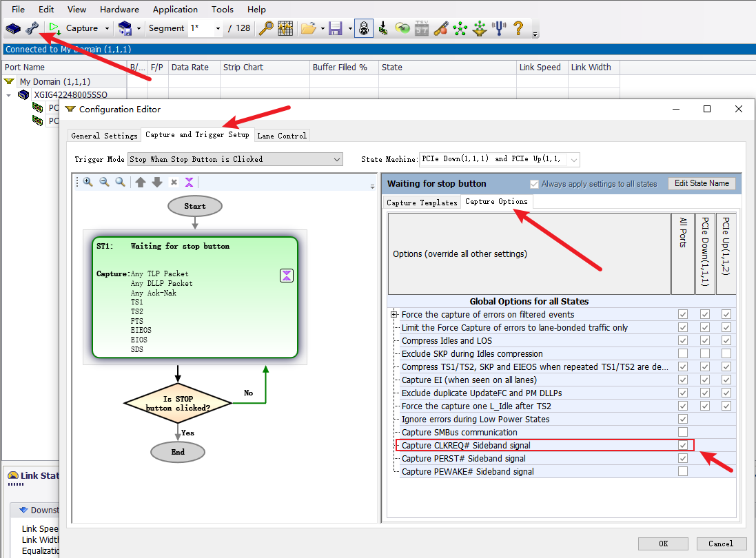
Task: Select the Start node in state diagram
Action: [x=195, y=206]
